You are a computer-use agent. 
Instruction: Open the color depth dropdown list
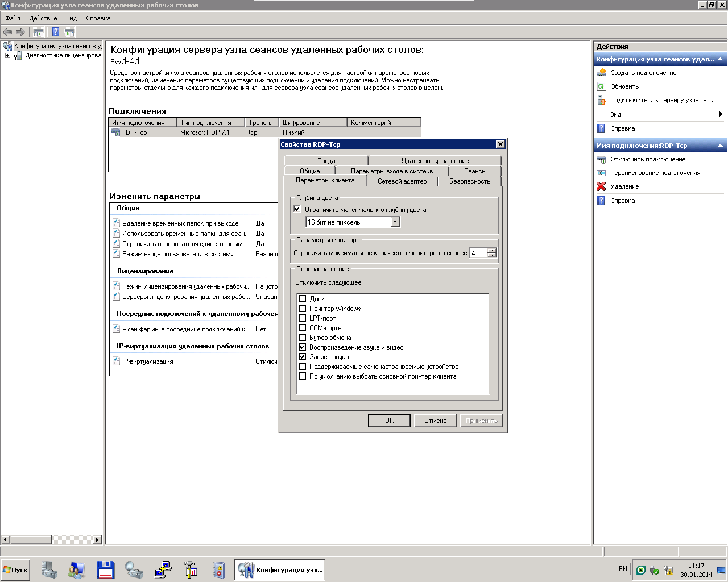click(395, 222)
